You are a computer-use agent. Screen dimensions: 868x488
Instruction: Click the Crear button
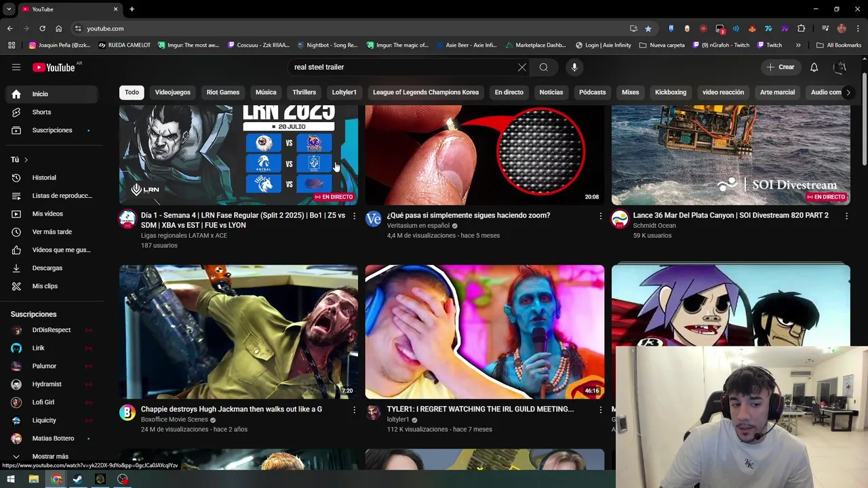click(x=780, y=67)
